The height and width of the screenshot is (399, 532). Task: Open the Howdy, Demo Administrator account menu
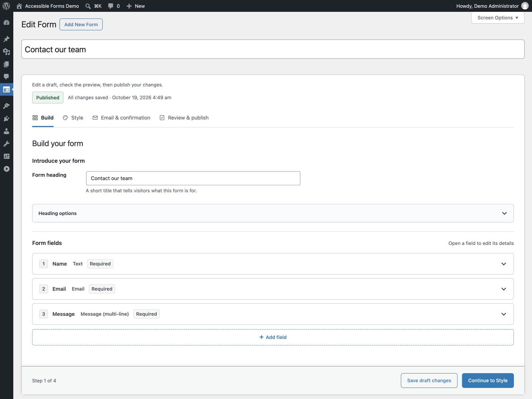pos(492,6)
